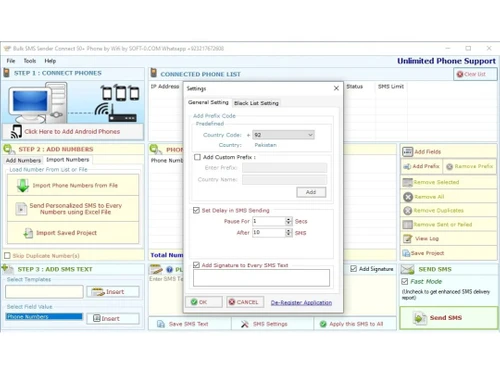Decrease the After SMS count value
The height and width of the screenshot is (375, 500).
click(289, 235)
